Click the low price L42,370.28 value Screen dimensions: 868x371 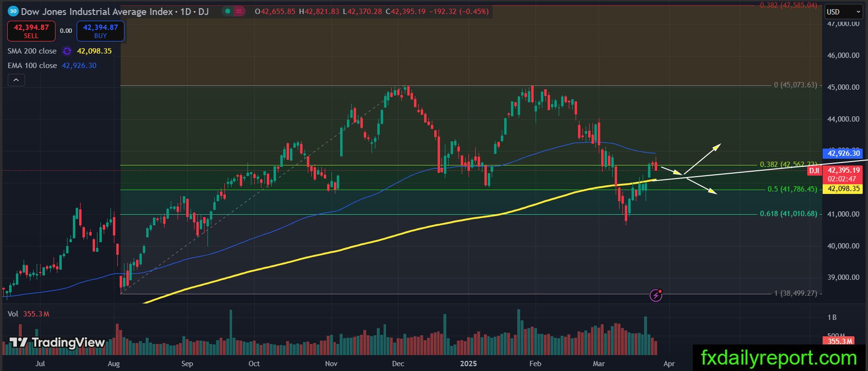pyautogui.click(x=362, y=12)
